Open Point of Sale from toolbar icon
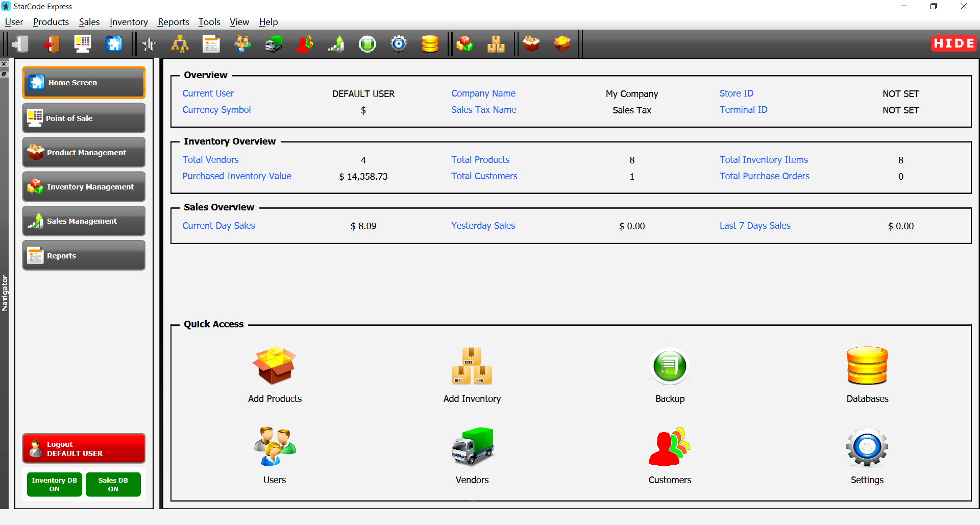This screenshot has height=525, width=980. pyautogui.click(x=83, y=44)
